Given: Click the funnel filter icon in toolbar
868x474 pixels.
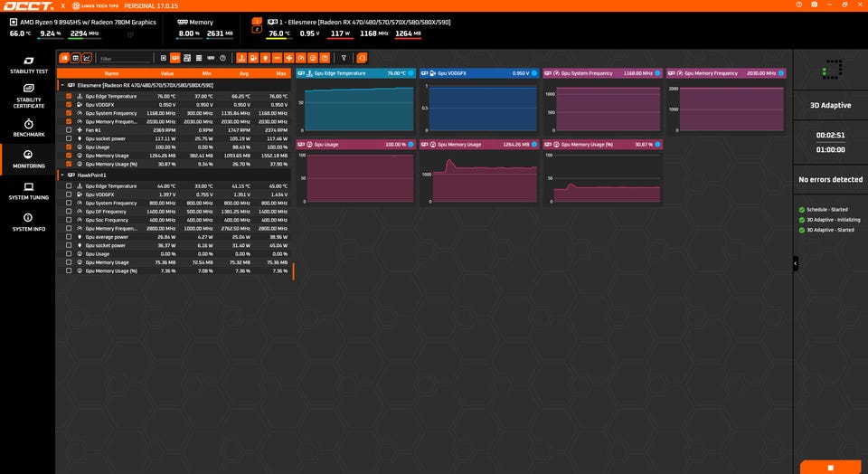Looking at the screenshot, I should (x=344, y=58).
